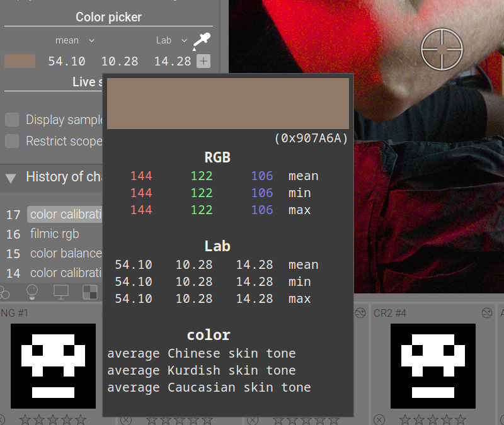
Task: Click the monitor display icon in the bottom toolbar
Action: point(60,292)
